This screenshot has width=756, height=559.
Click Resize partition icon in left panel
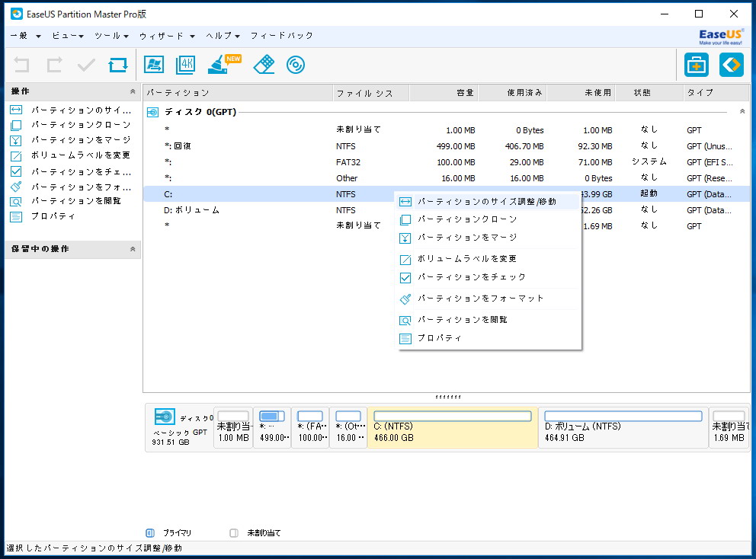click(x=16, y=110)
